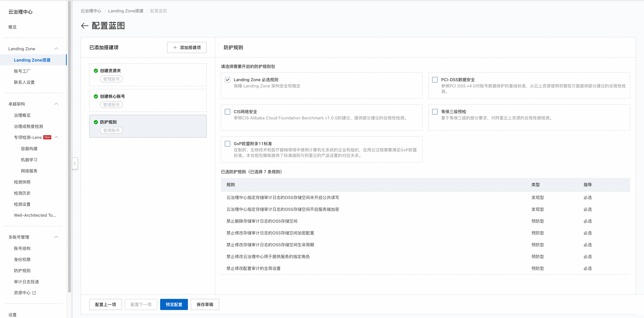The width and height of the screenshot is (644, 318).
Task: Tick the 等保三级预检 checkbox
Action: tap(435, 112)
